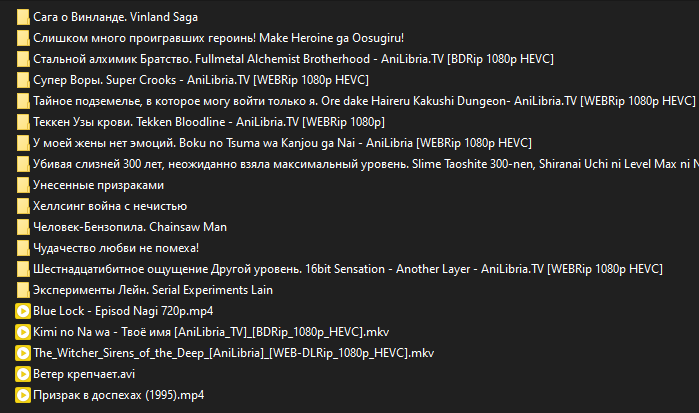This screenshot has height=413, width=699.
Task: Click folder icon beside Make Heroine ga Oosugiru
Action: 23,38
